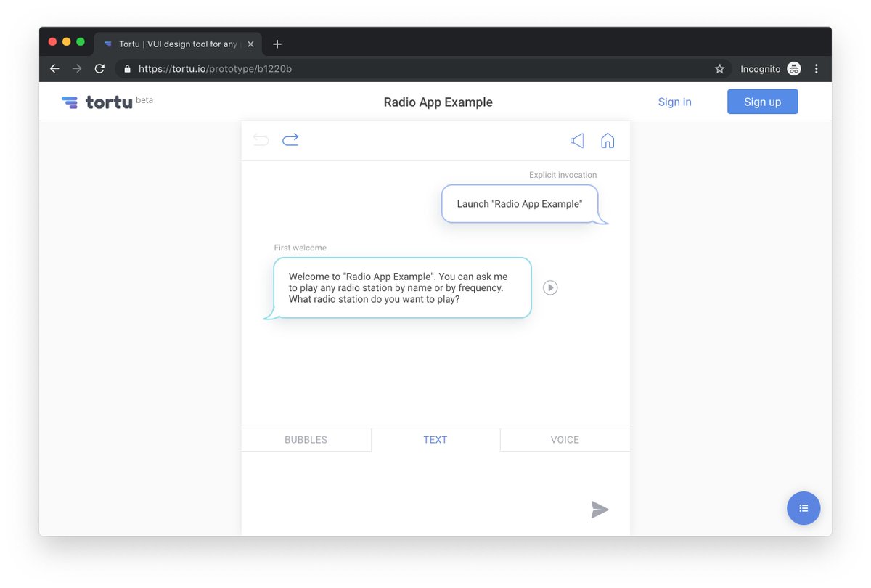
Task: Open a new browser tab
Action: point(277,44)
